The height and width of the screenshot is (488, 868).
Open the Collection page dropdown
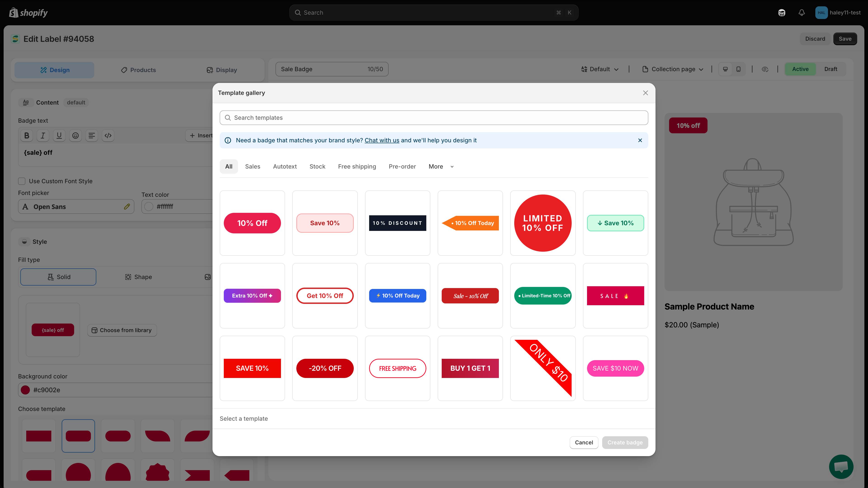point(673,69)
